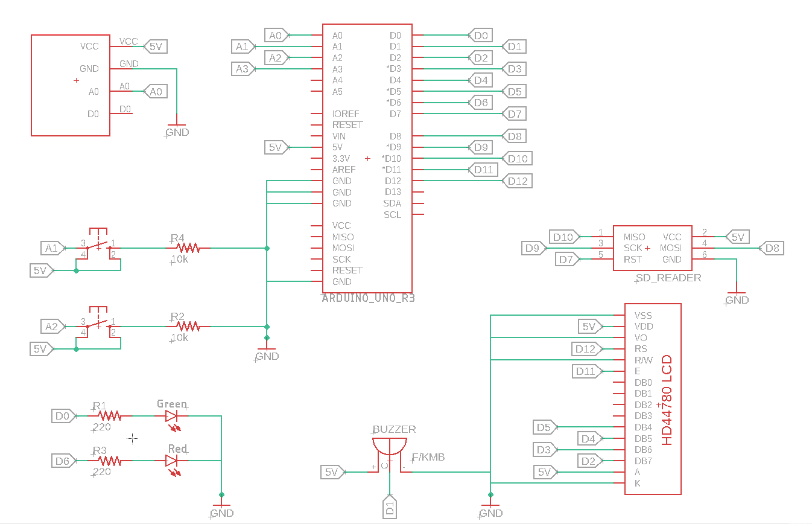Click the 10k value under R4
This screenshot has height=524, width=812.
click(x=180, y=259)
